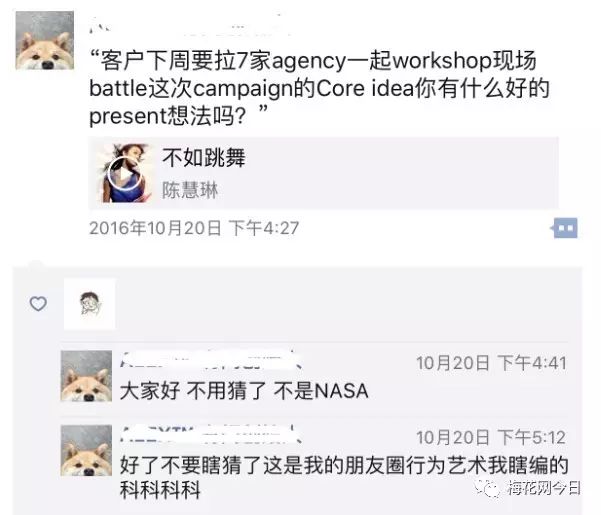Reply to the comment 大家好 不用猜了 不是NASA

pyautogui.click(x=244, y=391)
